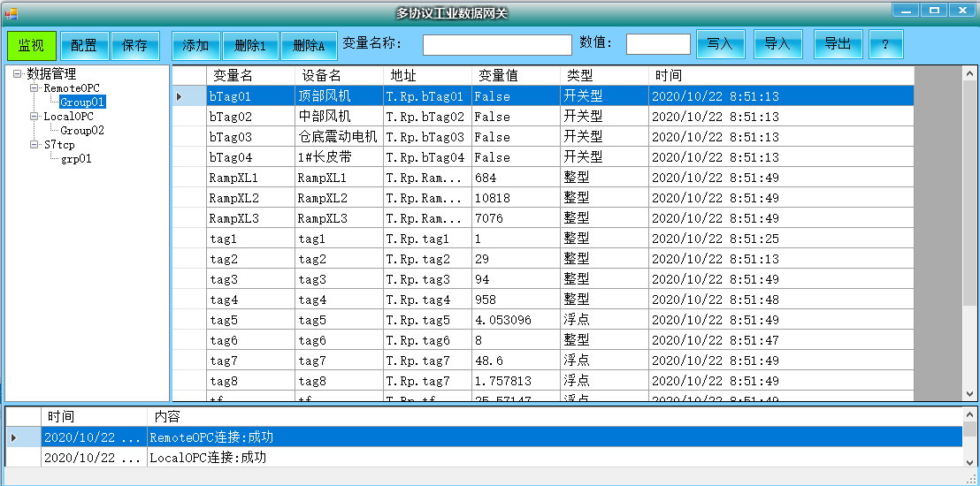Click the 添加 add button
The height and width of the screenshot is (486, 980).
coord(195,46)
